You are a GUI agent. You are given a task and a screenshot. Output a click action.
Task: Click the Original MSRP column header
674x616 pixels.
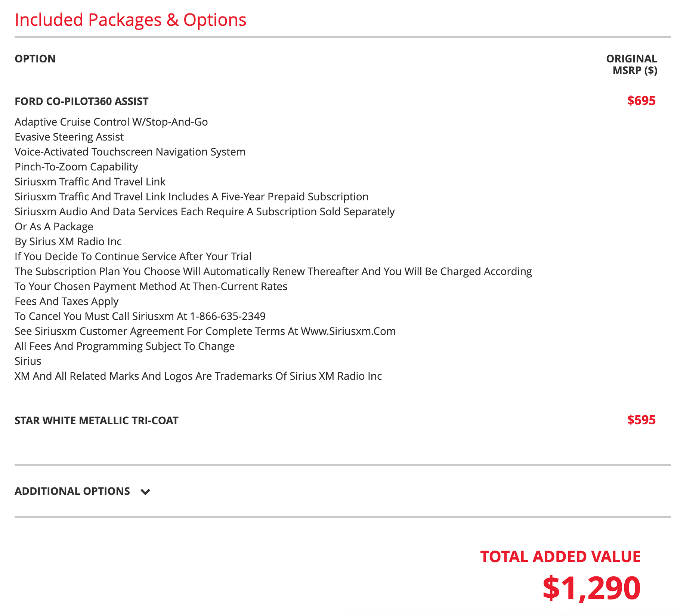click(631, 64)
